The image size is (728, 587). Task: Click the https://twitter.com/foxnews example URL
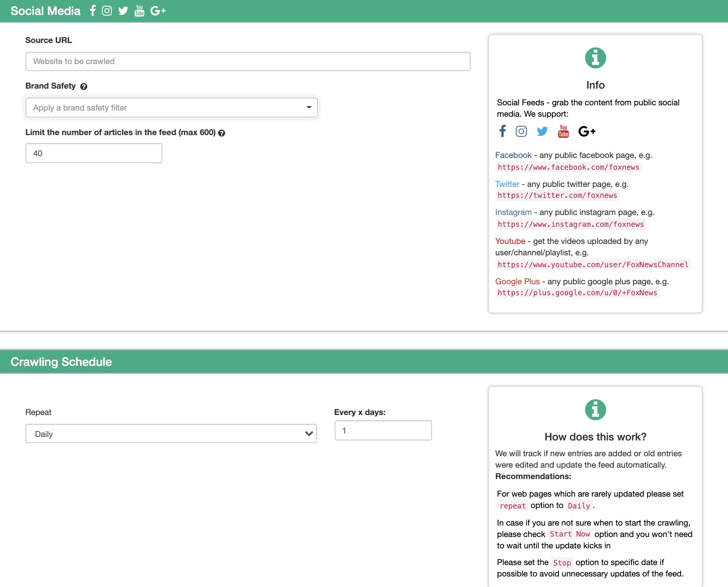(x=557, y=196)
